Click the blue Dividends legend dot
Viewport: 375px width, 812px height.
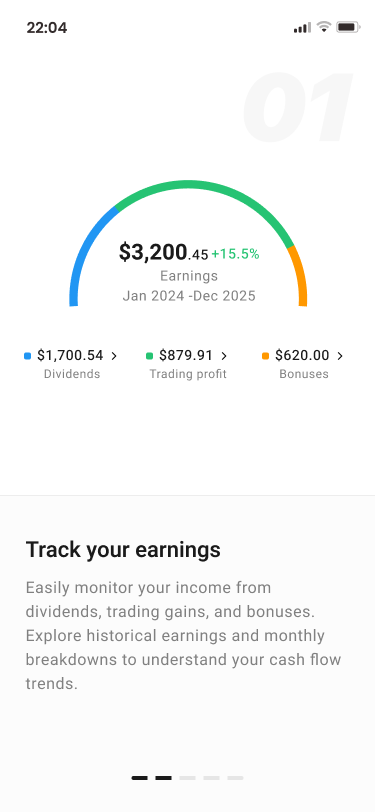pyautogui.click(x=27, y=356)
